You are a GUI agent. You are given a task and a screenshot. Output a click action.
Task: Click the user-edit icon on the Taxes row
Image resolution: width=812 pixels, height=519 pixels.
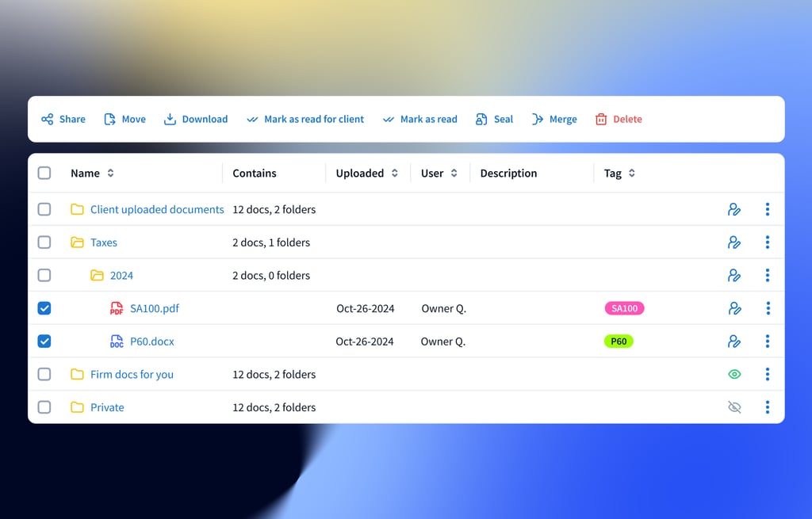tap(734, 242)
